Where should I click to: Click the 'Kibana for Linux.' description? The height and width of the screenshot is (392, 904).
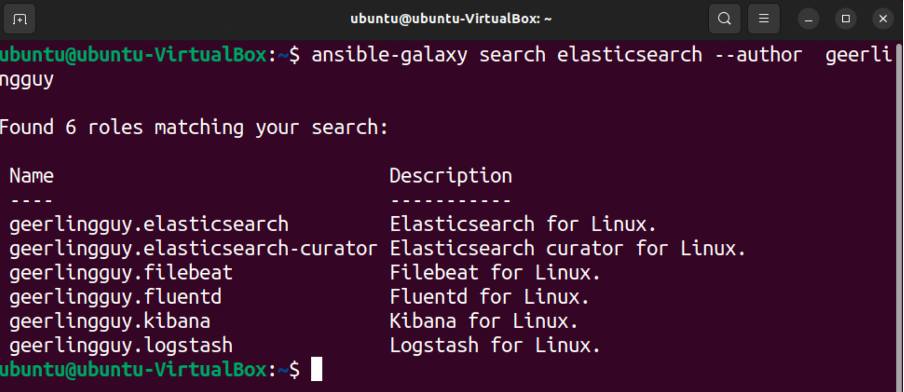tap(484, 322)
